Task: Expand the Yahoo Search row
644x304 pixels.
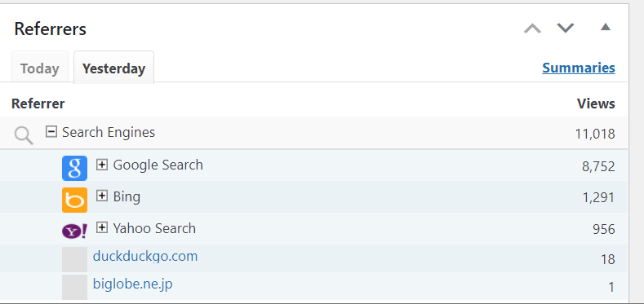Action: (102, 227)
